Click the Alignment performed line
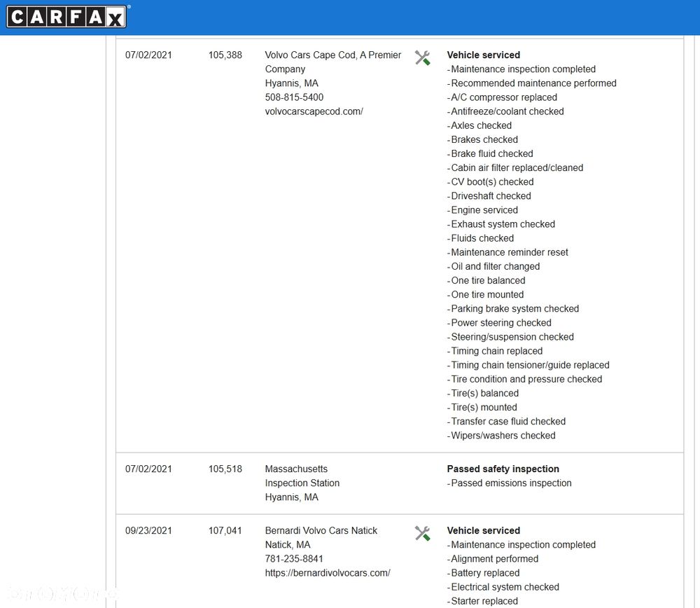Viewport: 700px width, 608px height. pos(493,559)
